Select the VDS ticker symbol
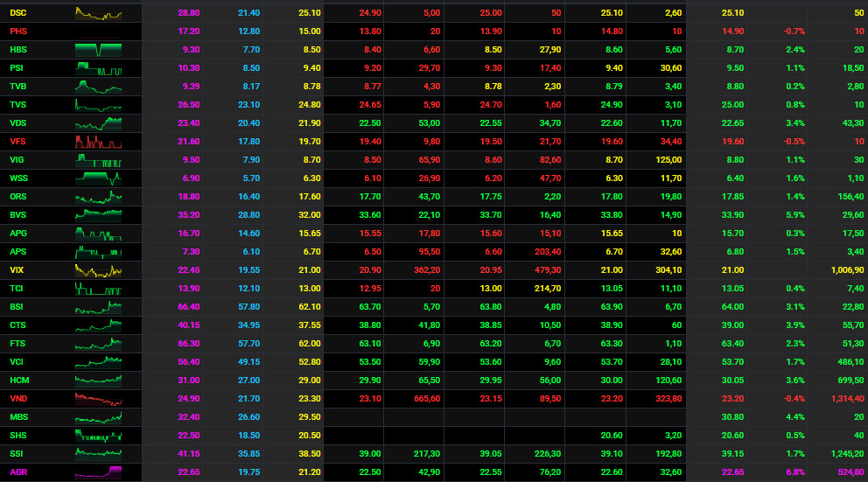The height and width of the screenshot is (482, 868). 17,122
